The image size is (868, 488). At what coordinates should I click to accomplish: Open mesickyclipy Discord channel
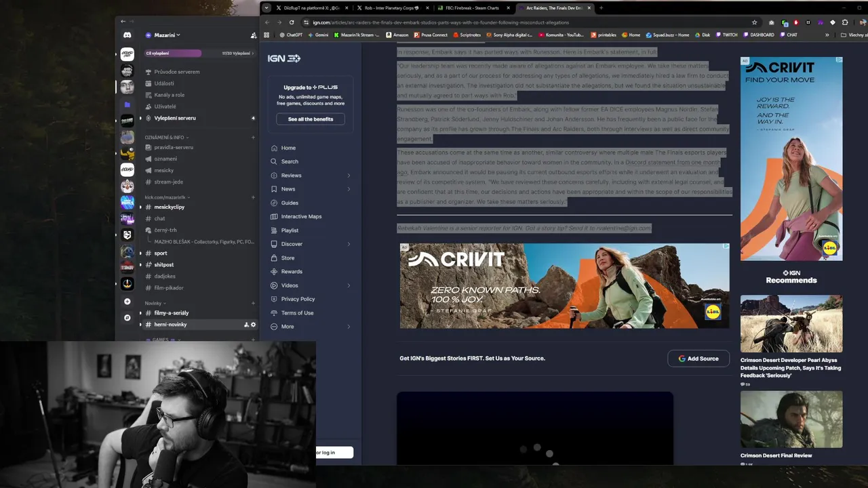[x=169, y=207]
